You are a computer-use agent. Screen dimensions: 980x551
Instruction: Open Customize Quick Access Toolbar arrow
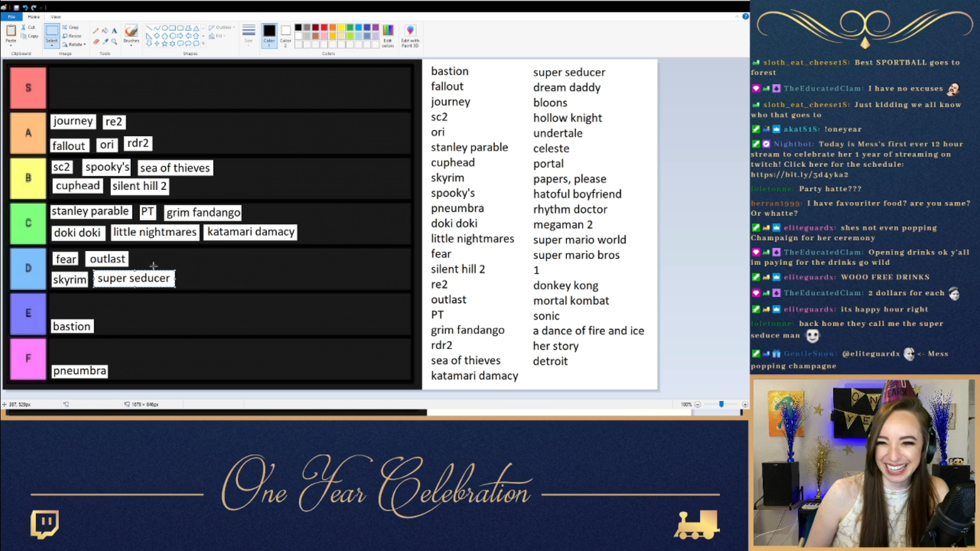pos(41,8)
